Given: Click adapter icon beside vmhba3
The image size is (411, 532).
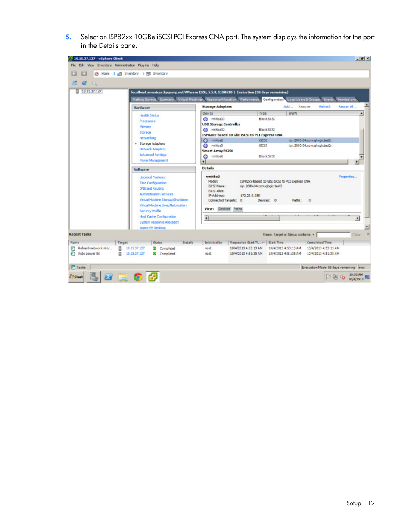Looking at the screenshot, I should pos(205,146).
